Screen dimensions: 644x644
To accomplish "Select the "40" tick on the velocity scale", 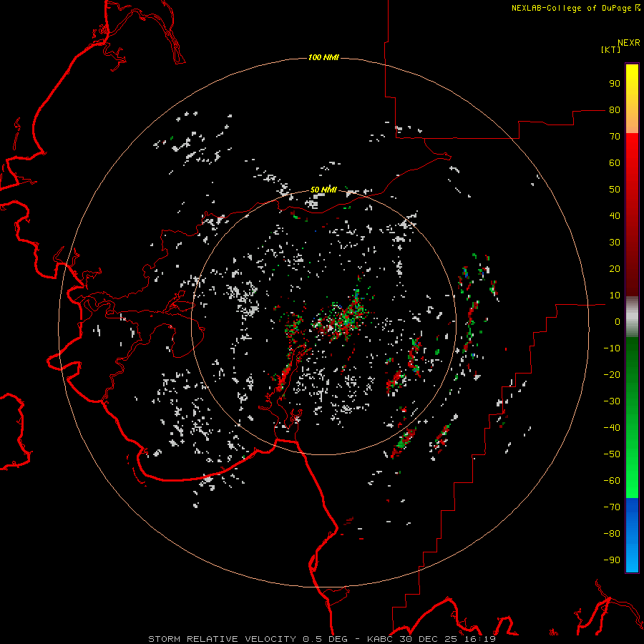I will point(615,216).
